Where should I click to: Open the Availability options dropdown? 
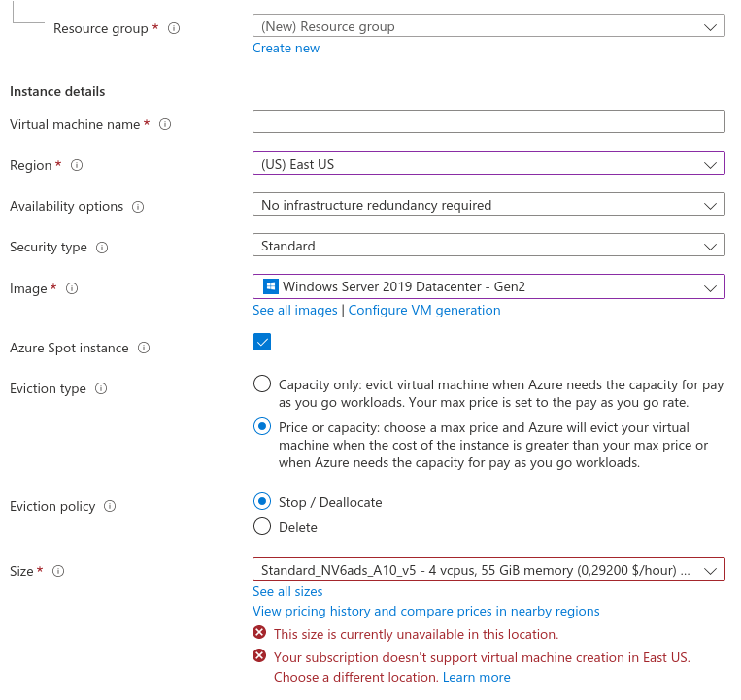488,204
